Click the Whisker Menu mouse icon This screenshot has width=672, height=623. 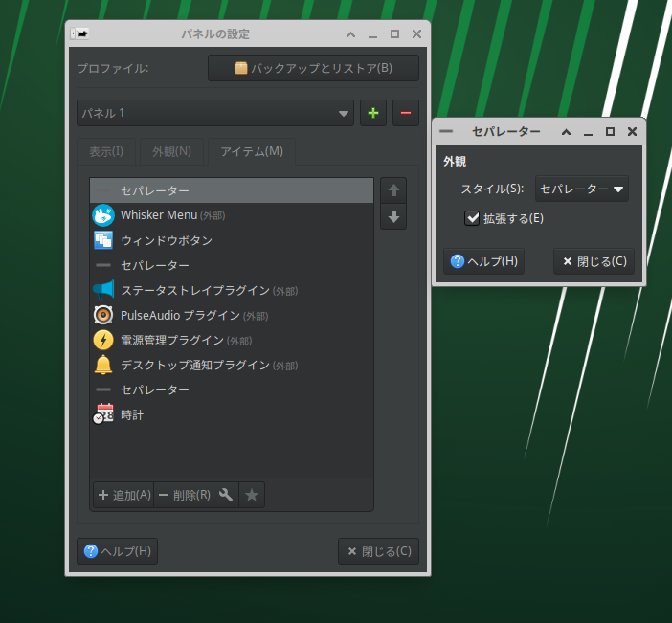[x=103, y=215]
